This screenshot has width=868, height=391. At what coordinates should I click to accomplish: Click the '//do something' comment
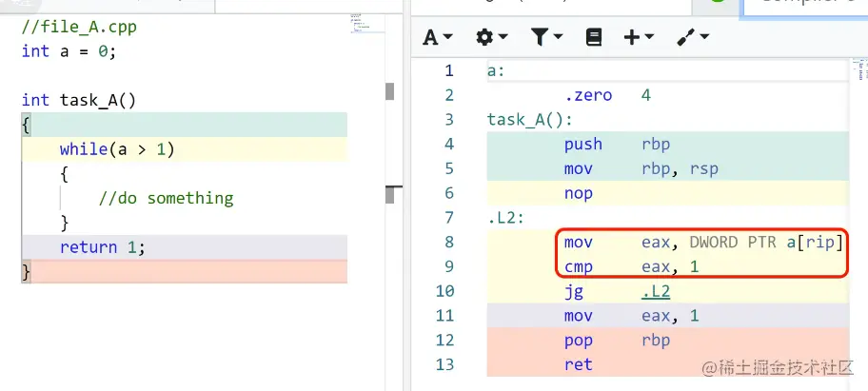tap(166, 198)
